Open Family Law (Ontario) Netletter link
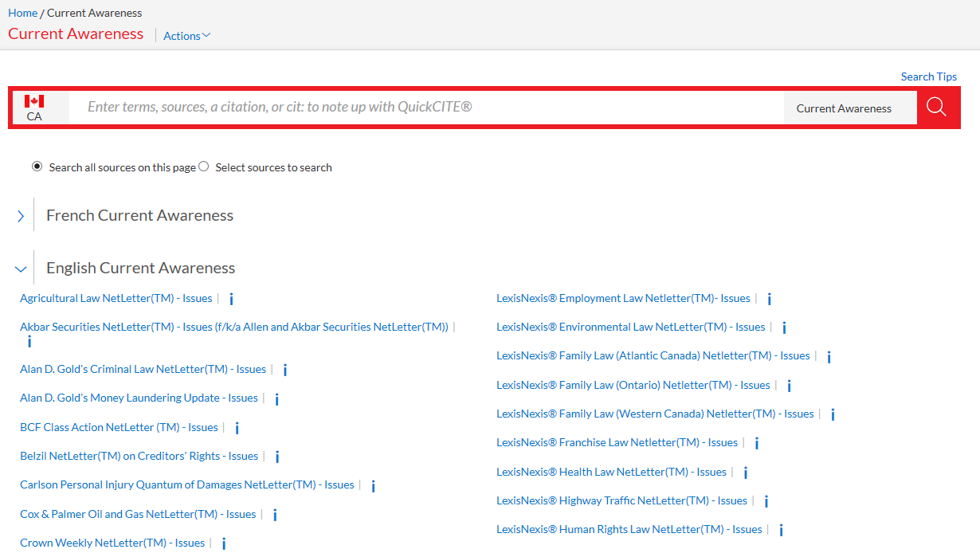Viewport: 980px width, 553px height. tap(633, 385)
